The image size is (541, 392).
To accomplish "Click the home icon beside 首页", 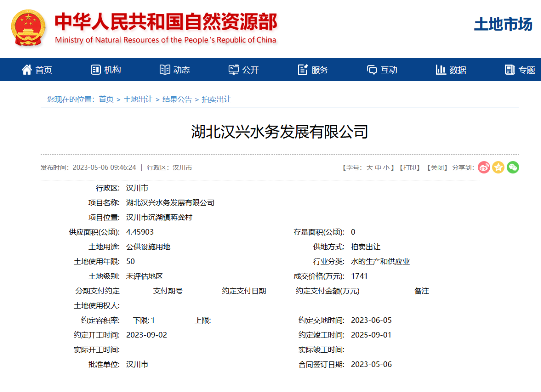I will pyautogui.click(x=27, y=70).
